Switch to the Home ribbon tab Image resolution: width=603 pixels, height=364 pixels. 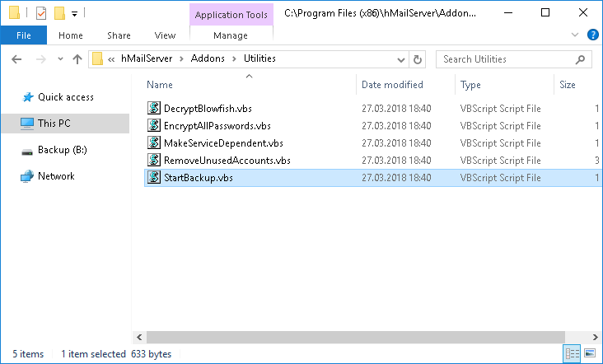[70, 35]
